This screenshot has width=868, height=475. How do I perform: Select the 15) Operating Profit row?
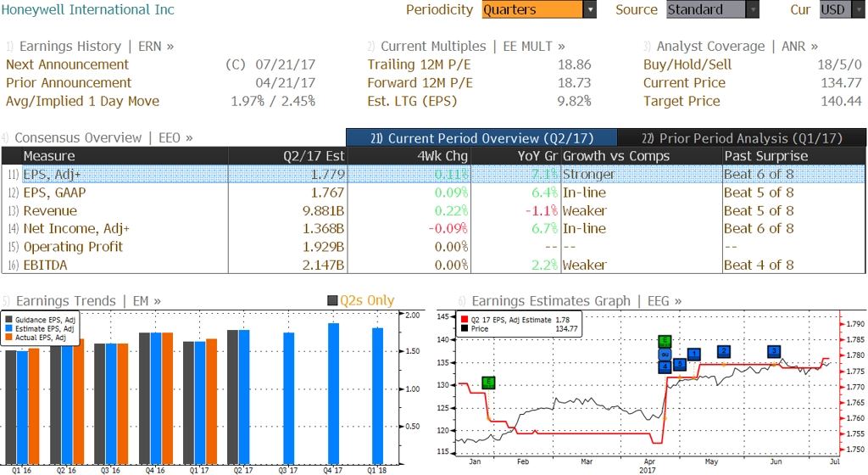(x=433, y=247)
